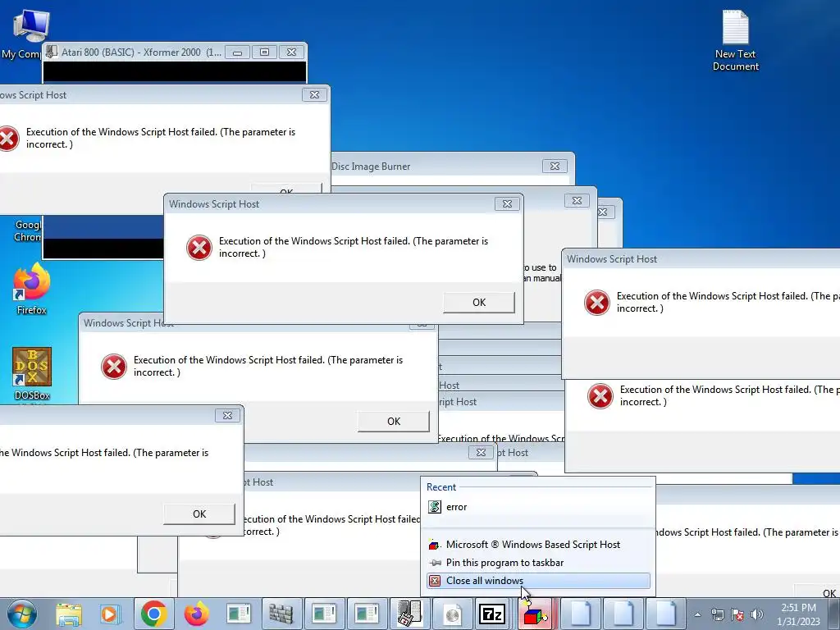Close the Atari 800 Xformer 2000 window

(x=291, y=52)
